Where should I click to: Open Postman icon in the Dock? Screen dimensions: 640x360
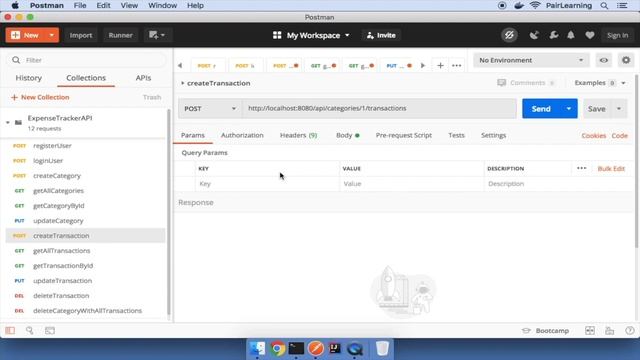click(x=316, y=349)
